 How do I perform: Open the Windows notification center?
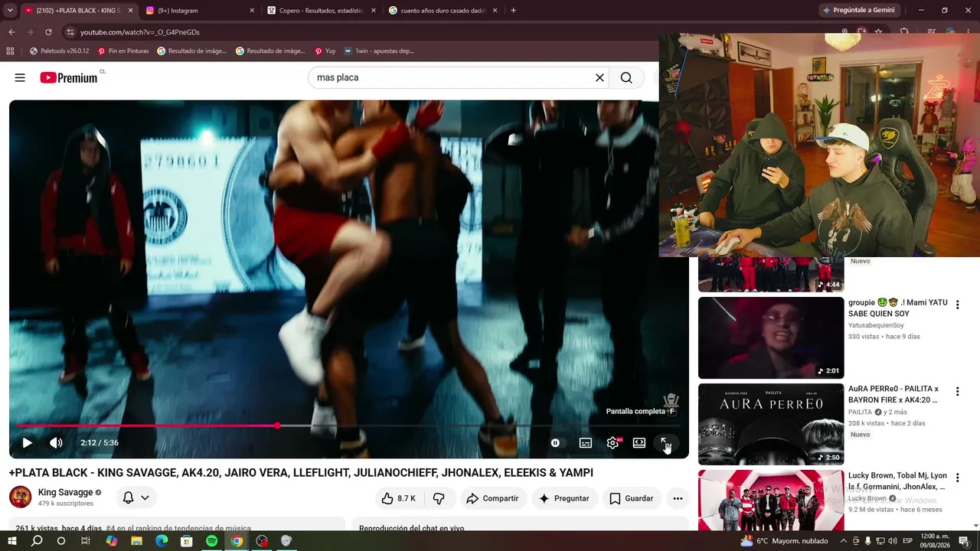tap(964, 541)
